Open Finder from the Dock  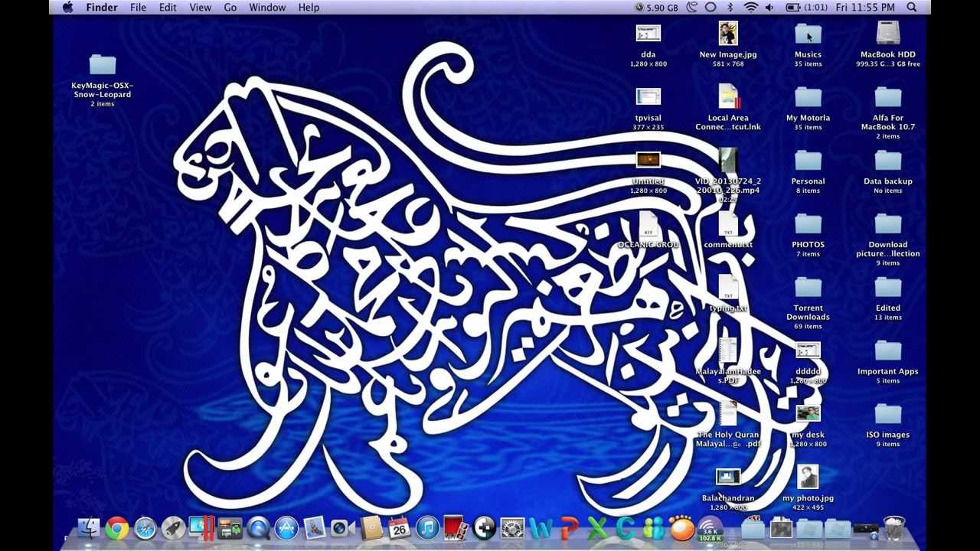click(89, 527)
